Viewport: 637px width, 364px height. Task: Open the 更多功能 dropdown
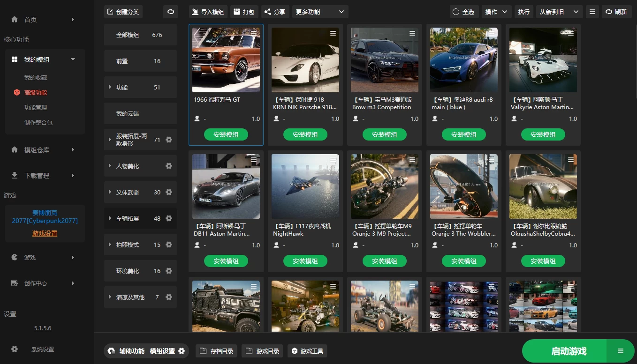(320, 12)
